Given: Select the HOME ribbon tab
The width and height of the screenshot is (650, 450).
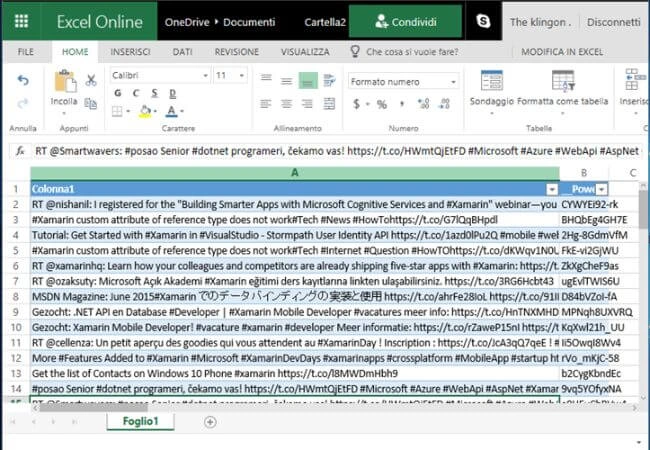Looking at the screenshot, I should [75, 52].
